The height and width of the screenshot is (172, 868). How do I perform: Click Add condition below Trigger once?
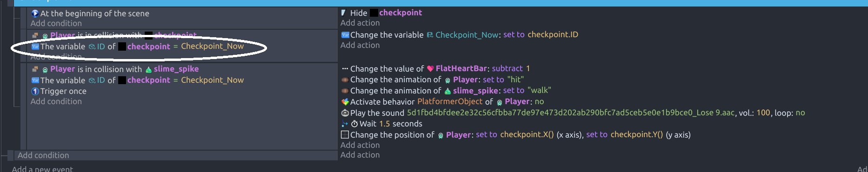[x=56, y=101]
